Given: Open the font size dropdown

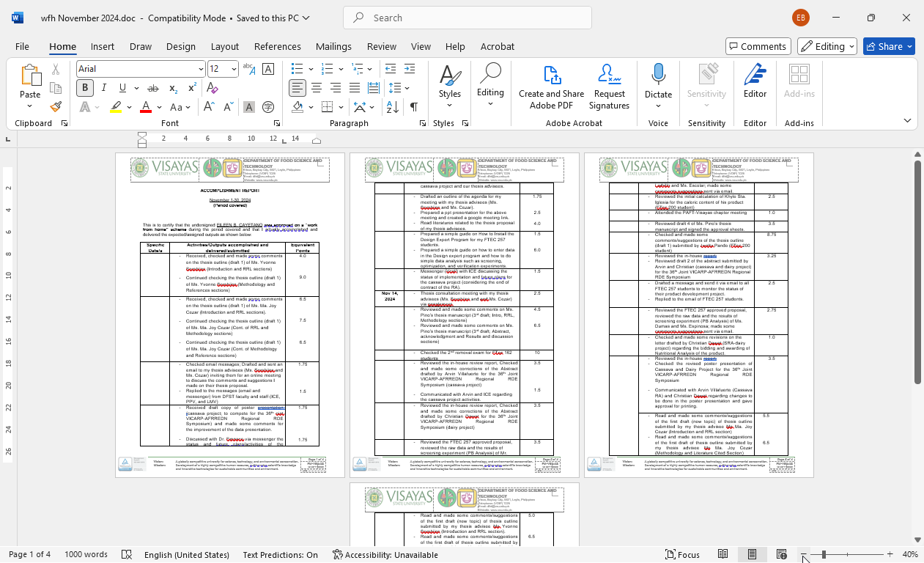Looking at the screenshot, I should pyautogui.click(x=234, y=69).
